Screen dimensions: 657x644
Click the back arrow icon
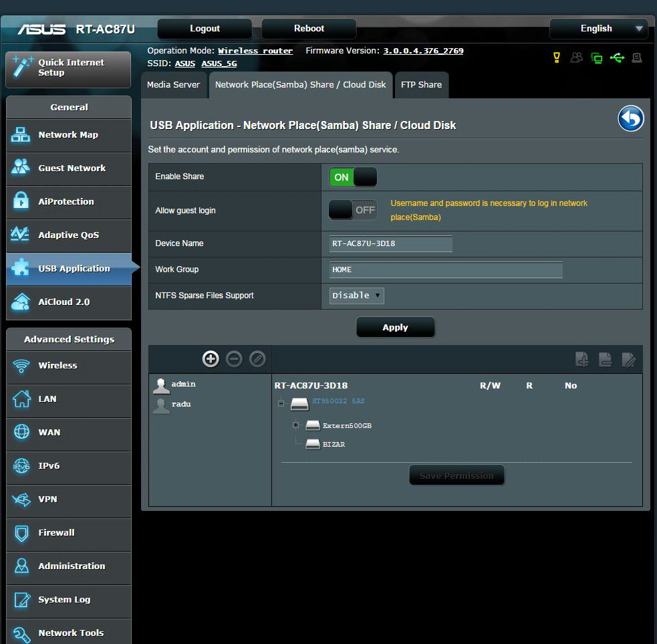click(x=631, y=118)
